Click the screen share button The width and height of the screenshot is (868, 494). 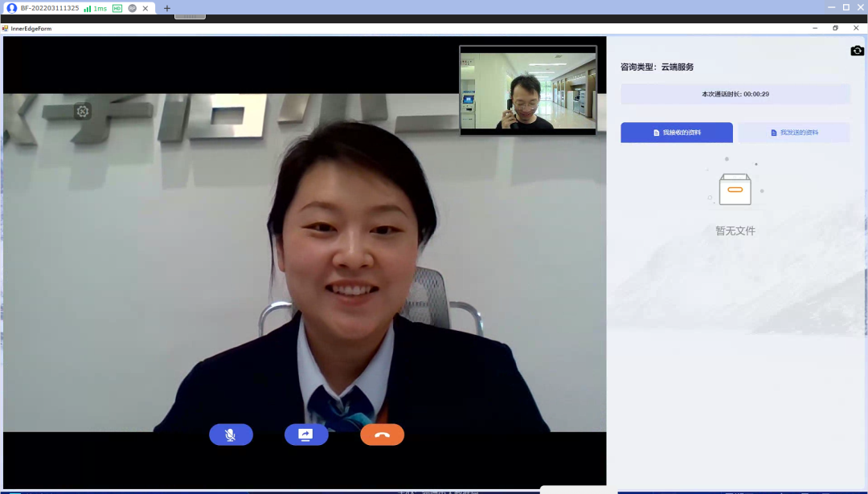pyautogui.click(x=306, y=435)
